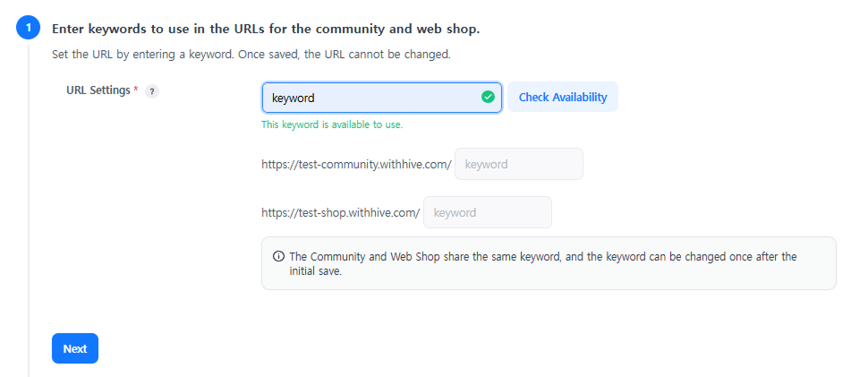Viewport: 868px width, 377px height.
Task: Click the 'Set the URL by entering' description
Action: click(x=251, y=54)
